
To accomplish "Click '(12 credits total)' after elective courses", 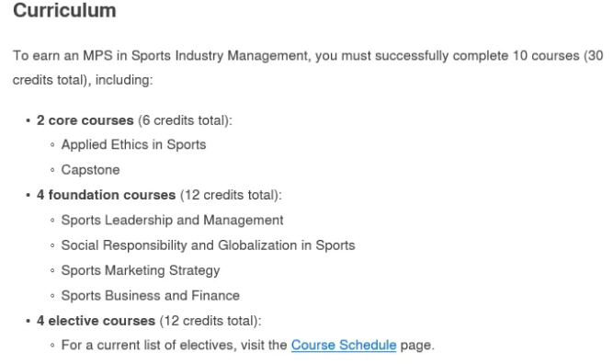I will pyautogui.click(x=210, y=321).
